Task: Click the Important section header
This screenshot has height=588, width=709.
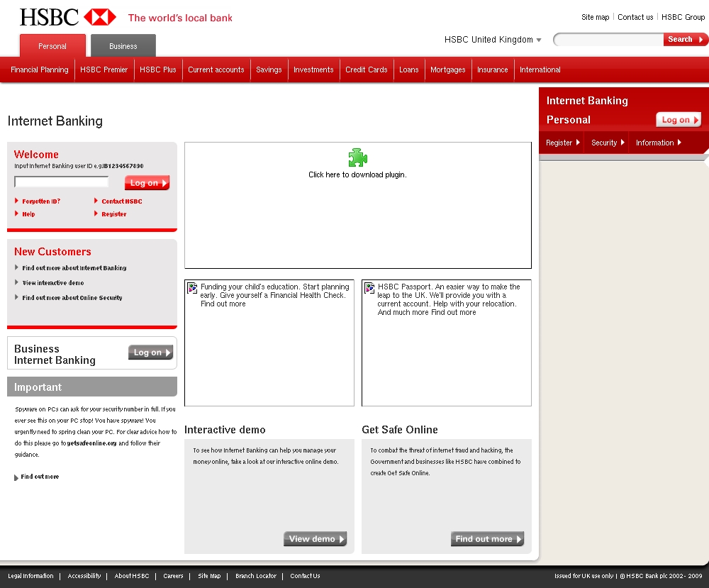Action: point(92,387)
